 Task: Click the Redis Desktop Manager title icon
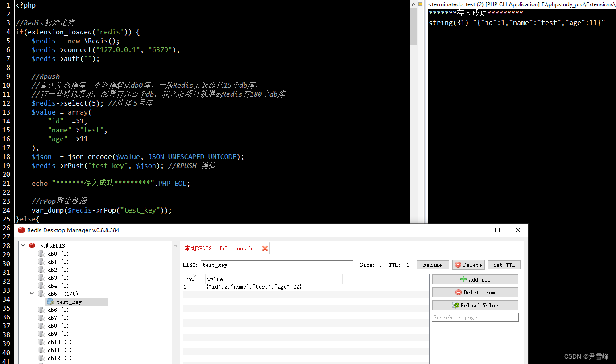(21, 230)
